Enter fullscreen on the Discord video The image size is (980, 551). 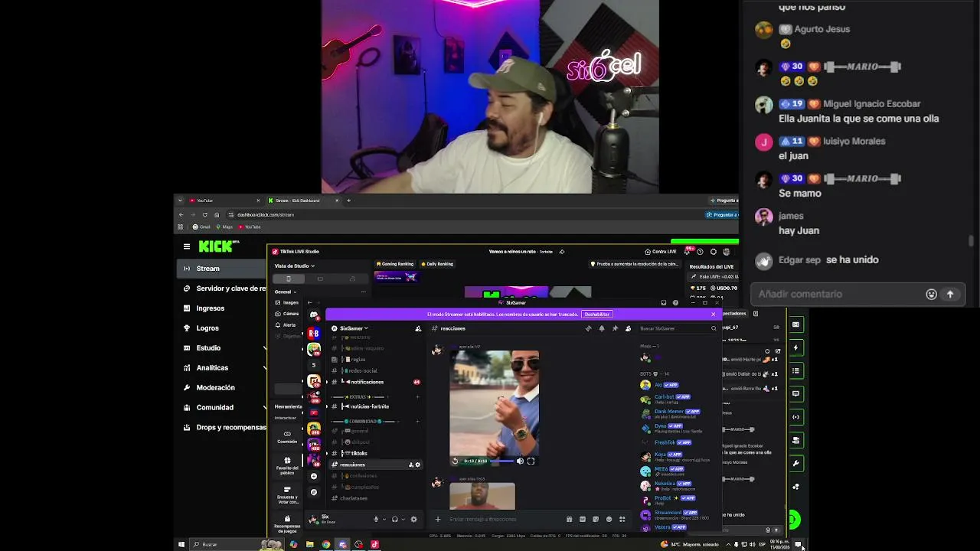[531, 461]
